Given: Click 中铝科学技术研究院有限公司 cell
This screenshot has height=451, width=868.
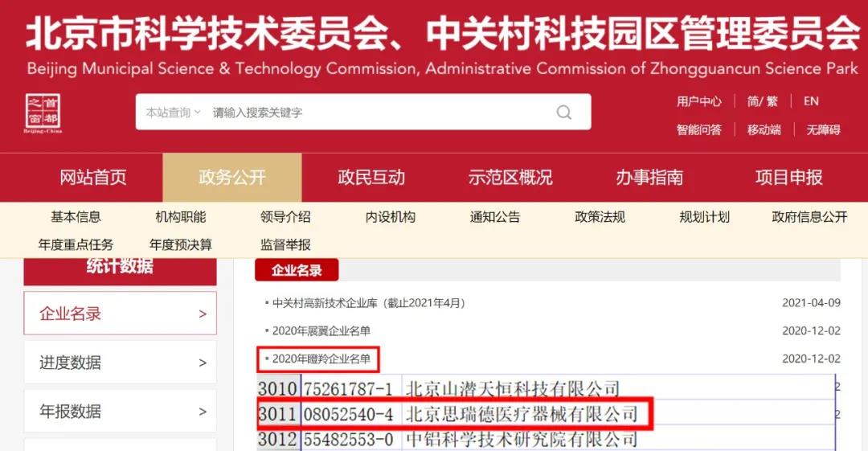Looking at the screenshot, I should tap(522, 440).
